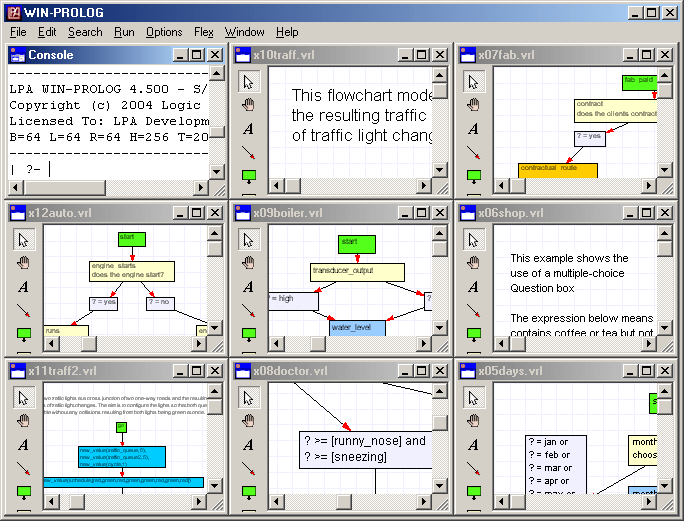
Task: Select the pointer tool in x06shop.vrl
Action: pos(474,240)
